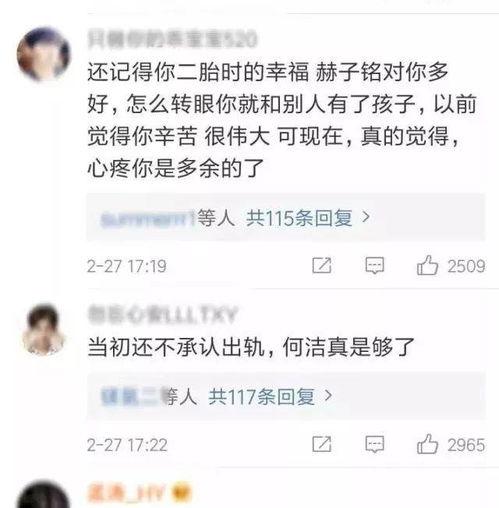Open second commenter's profile avatar
499x508 pixels.
pyautogui.click(x=44, y=329)
